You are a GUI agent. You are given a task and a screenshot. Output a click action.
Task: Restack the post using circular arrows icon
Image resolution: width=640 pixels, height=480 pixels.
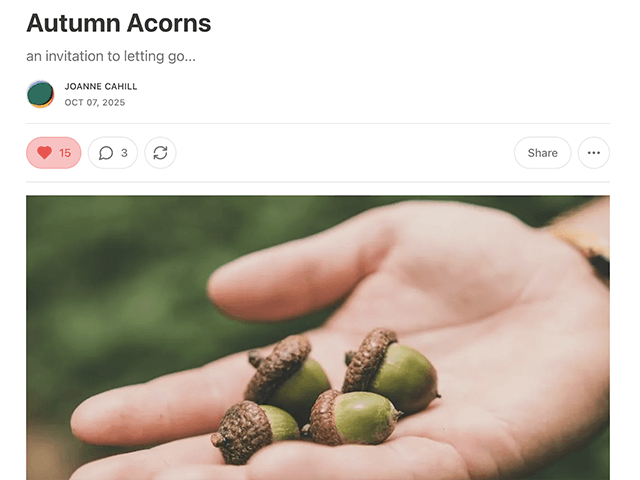160,153
